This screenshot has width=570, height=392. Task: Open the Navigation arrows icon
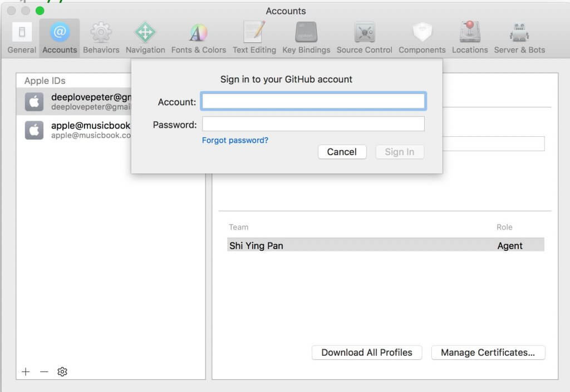(145, 32)
